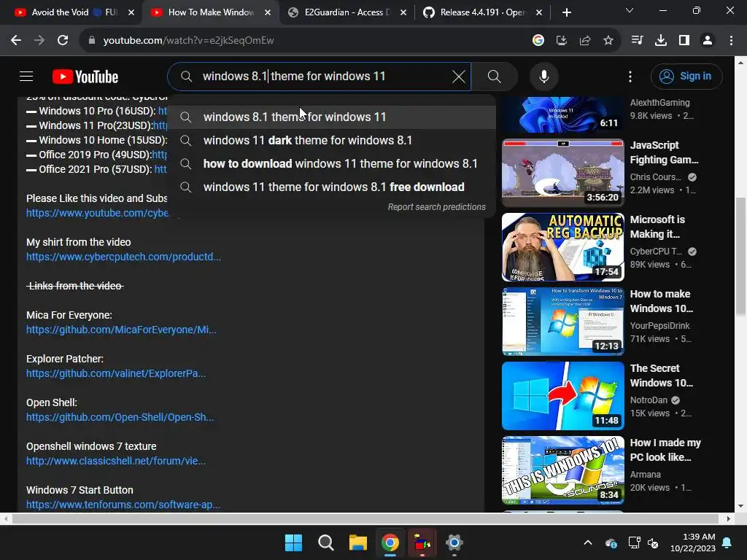Viewport: 747px width, 560px height.
Task: Click Report search predictions
Action: [x=436, y=206]
